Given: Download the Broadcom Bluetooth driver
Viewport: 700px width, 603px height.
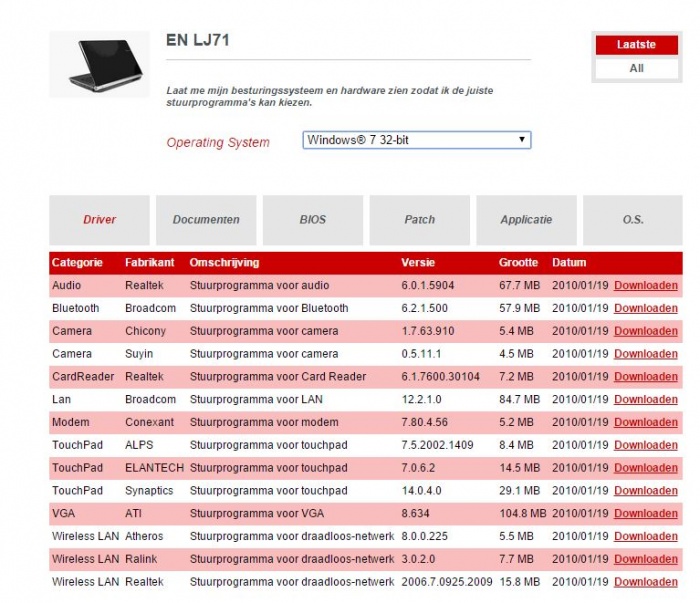Looking at the screenshot, I should [646, 308].
